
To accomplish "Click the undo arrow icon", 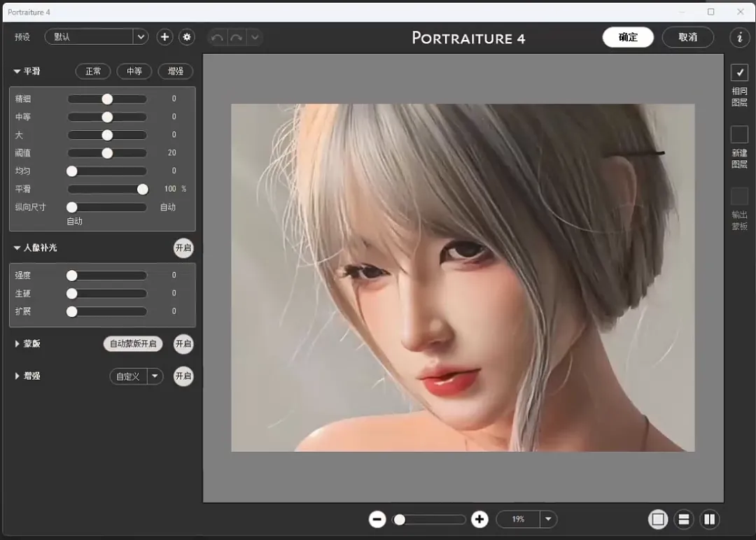I will tap(218, 37).
